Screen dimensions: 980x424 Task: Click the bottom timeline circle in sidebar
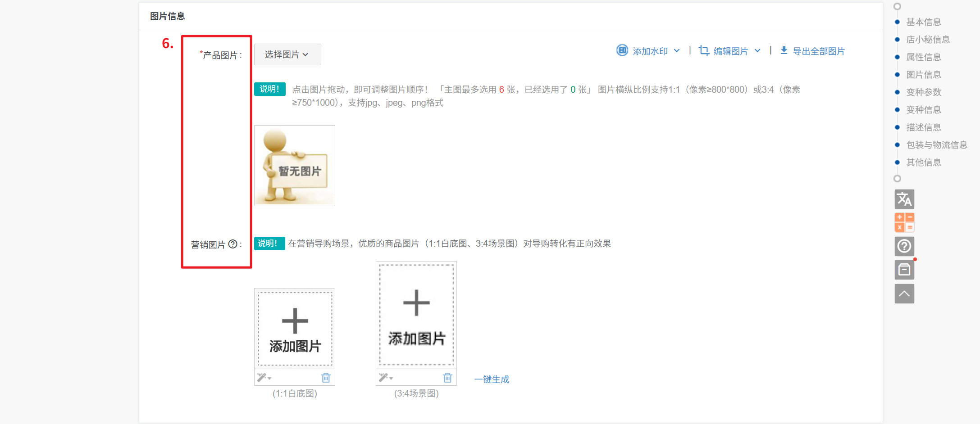897,179
